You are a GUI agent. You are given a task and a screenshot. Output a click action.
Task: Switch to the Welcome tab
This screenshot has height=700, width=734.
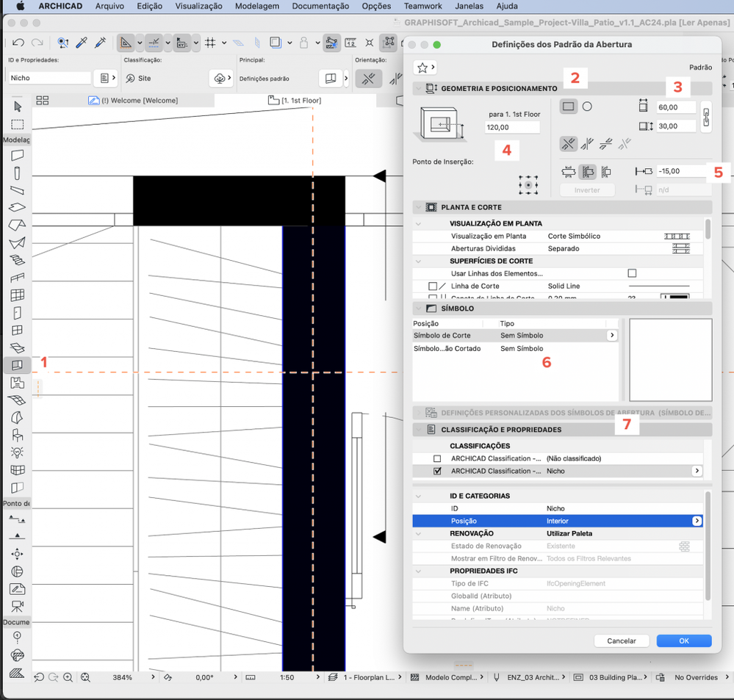tap(134, 100)
